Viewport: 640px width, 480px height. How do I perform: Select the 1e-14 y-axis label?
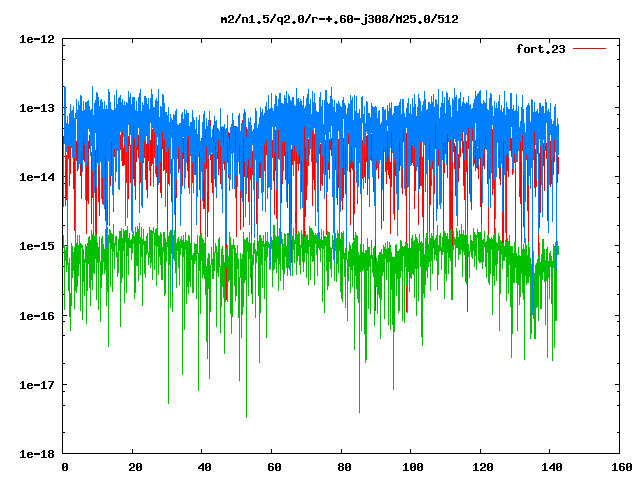point(37,177)
